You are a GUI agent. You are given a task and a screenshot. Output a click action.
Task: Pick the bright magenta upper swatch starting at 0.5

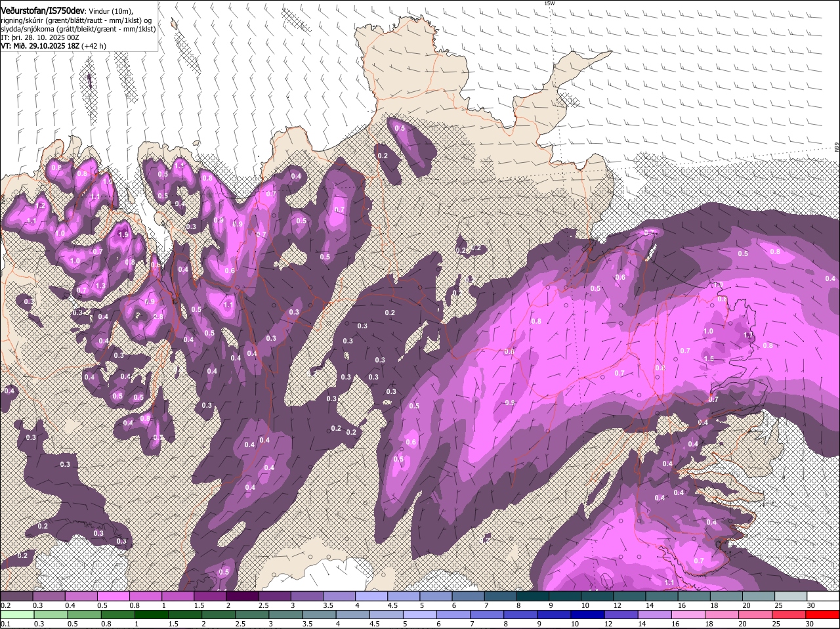click(113, 596)
